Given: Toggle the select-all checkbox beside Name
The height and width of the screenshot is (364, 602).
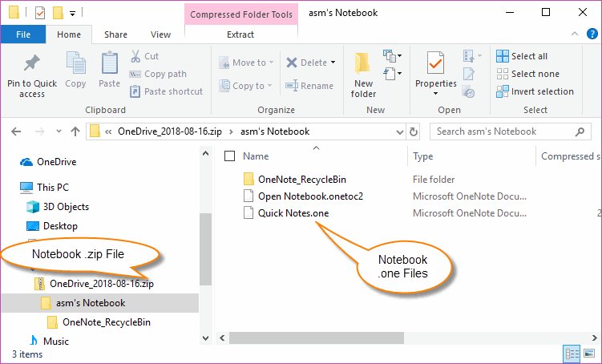Looking at the screenshot, I should click(229, 156).
